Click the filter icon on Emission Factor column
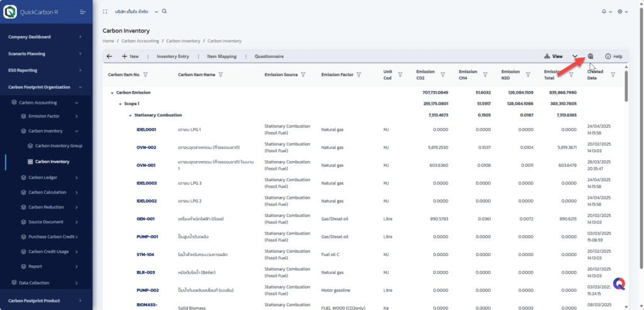The height and width of the screenshot is (310, 644). pos(358,75)
